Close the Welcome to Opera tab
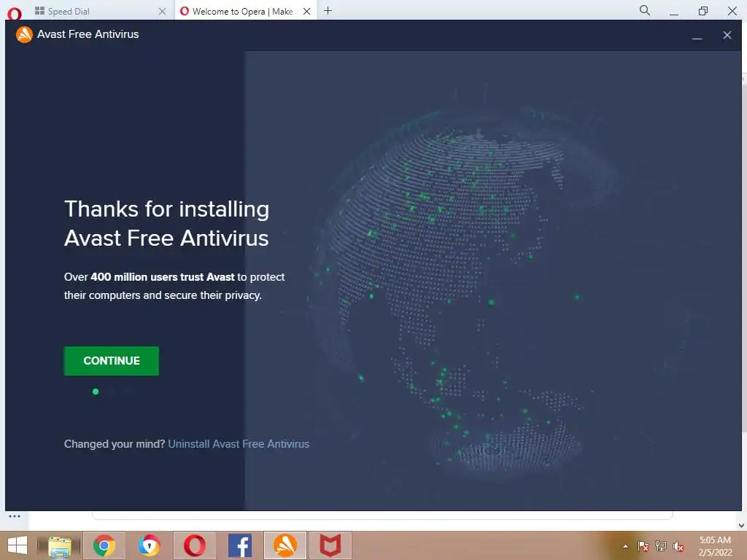Image resolution: width=747 pixels, height=560 pixels. (307, 11)
